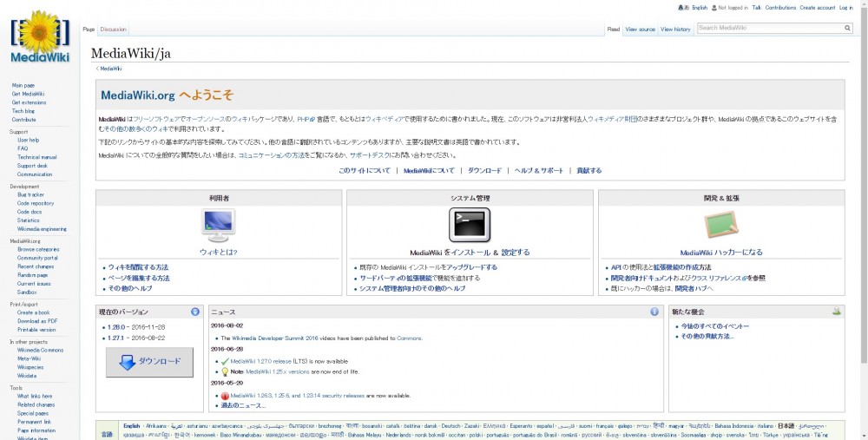868x440 pixels.
Task: Click the MediaWiki sunflower logo
Action: pyautogui.click(x=40, y=36)
